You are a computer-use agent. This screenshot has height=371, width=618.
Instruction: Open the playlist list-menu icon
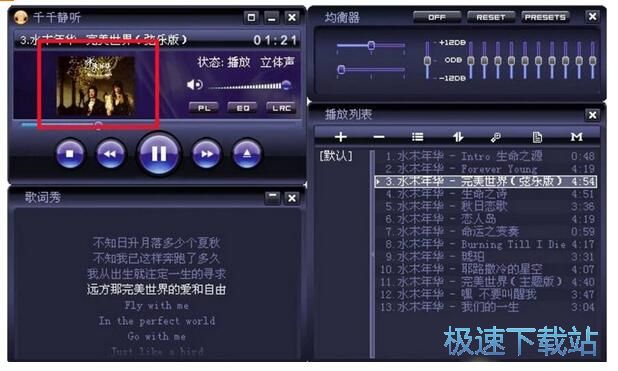click(417, 137)
